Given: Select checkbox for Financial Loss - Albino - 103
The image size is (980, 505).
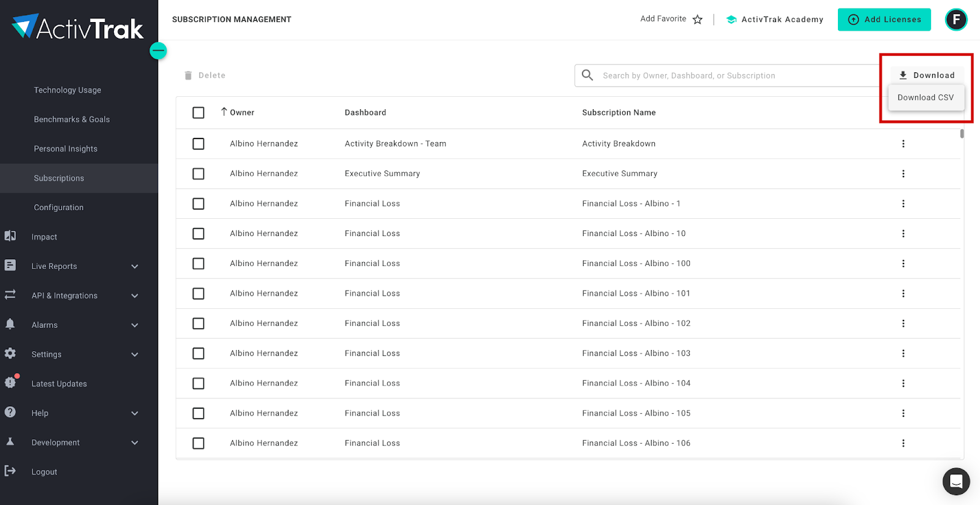Looking at the screenshot, I should (198, 354).
